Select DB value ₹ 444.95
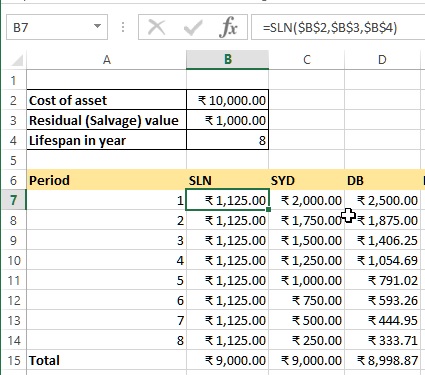The width and height of the screenshot is (425, 375). pos(382,320)
